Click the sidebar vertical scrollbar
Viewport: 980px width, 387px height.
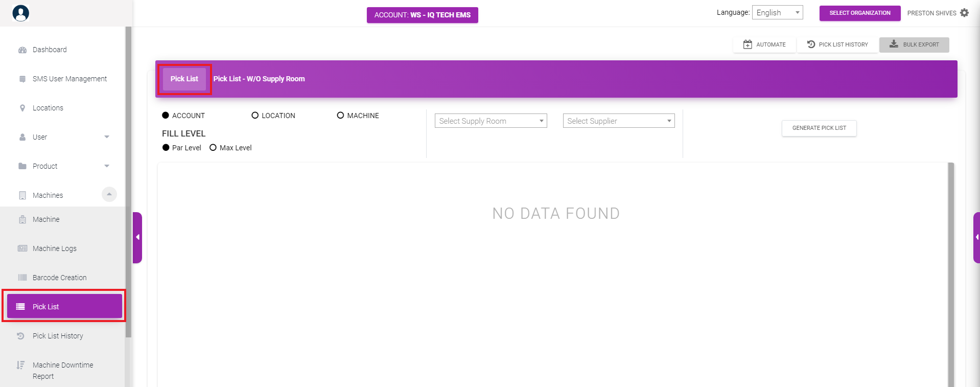tap(128, 181)
